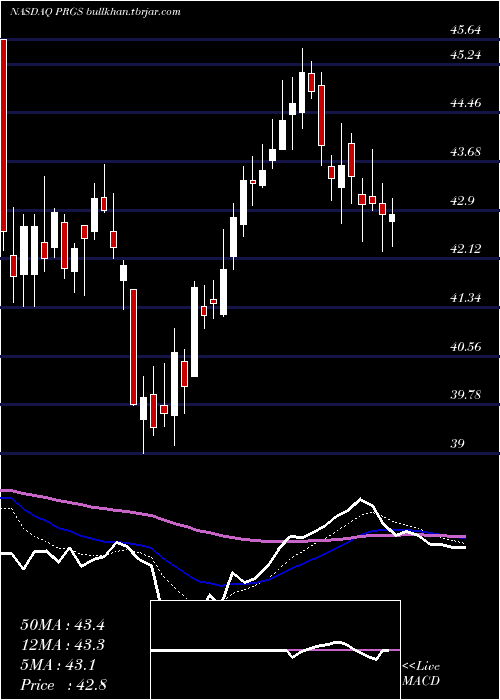Select the 40.56 price axis label
The image size is (500, 700).
[466, 346]
